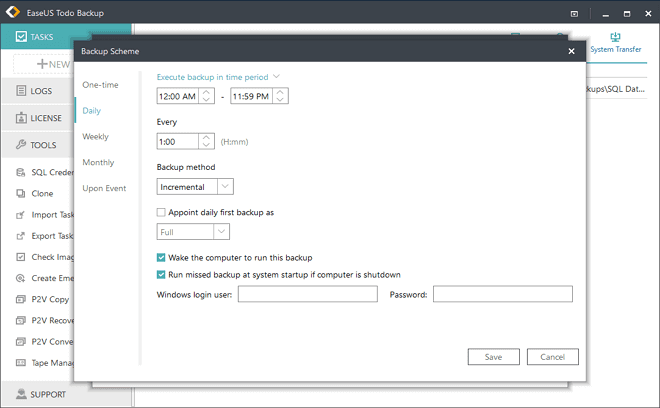Expand the Every interval 1:00 dropdown
This screenshot has width=660, height=408.
point(207,142)
